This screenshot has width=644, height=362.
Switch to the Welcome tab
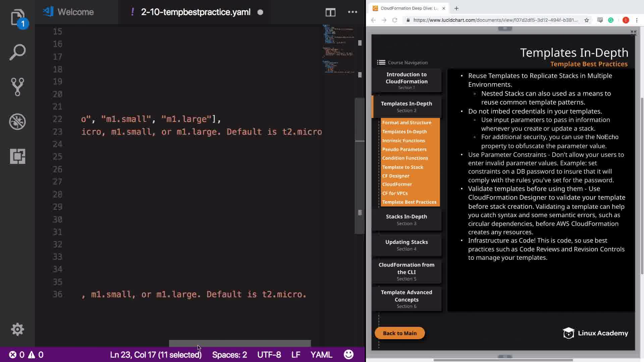75,12
